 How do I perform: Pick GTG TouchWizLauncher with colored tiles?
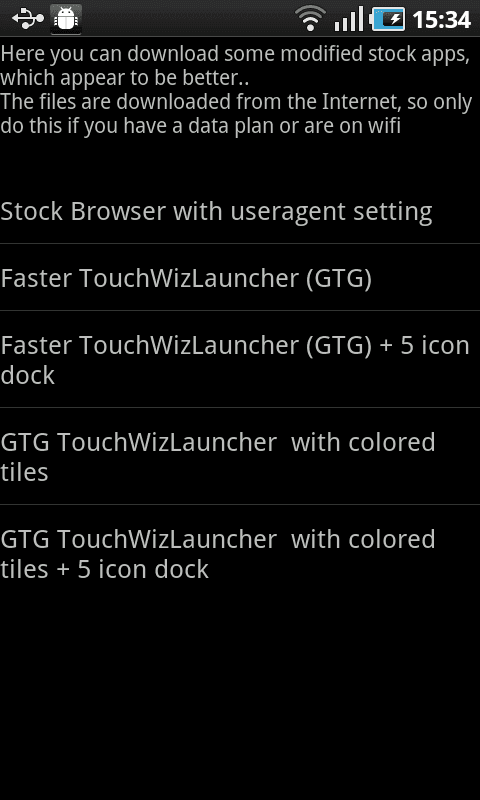click(x=240, y=456)
